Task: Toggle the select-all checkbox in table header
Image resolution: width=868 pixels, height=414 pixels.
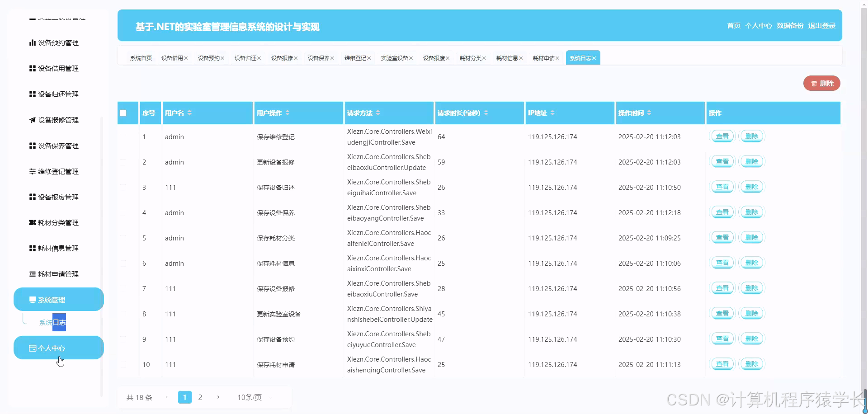Action: tap(124, 113)
